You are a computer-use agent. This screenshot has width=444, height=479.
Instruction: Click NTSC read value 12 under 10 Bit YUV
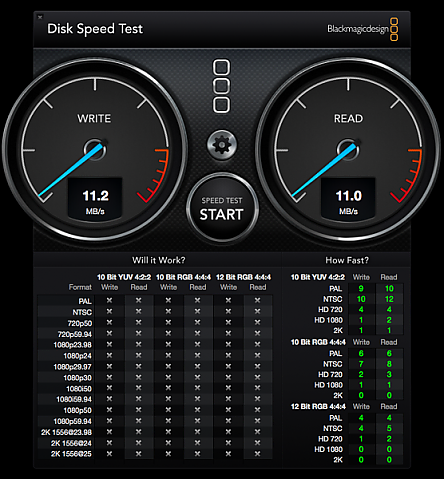(389, 299)
